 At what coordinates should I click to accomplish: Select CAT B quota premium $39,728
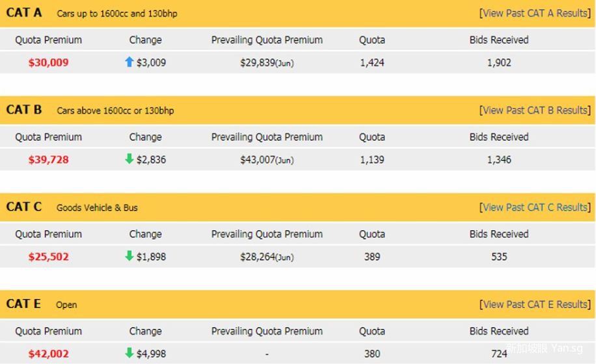48,160
